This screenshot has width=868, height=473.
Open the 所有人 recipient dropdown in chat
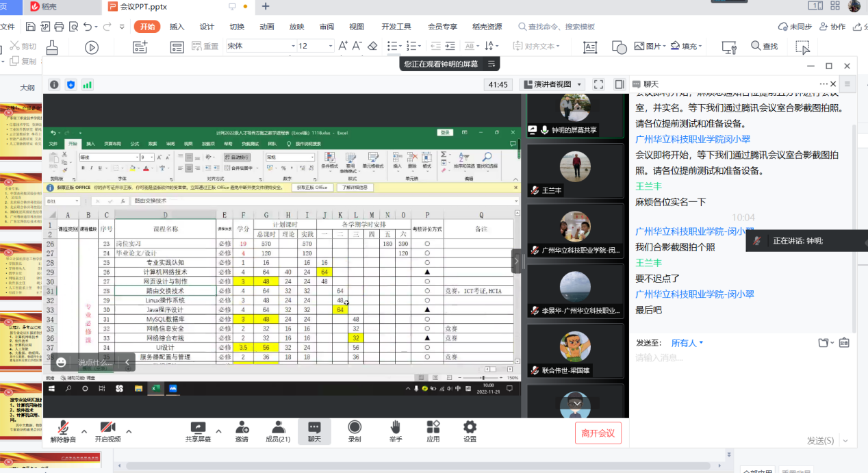coord(687,343)
